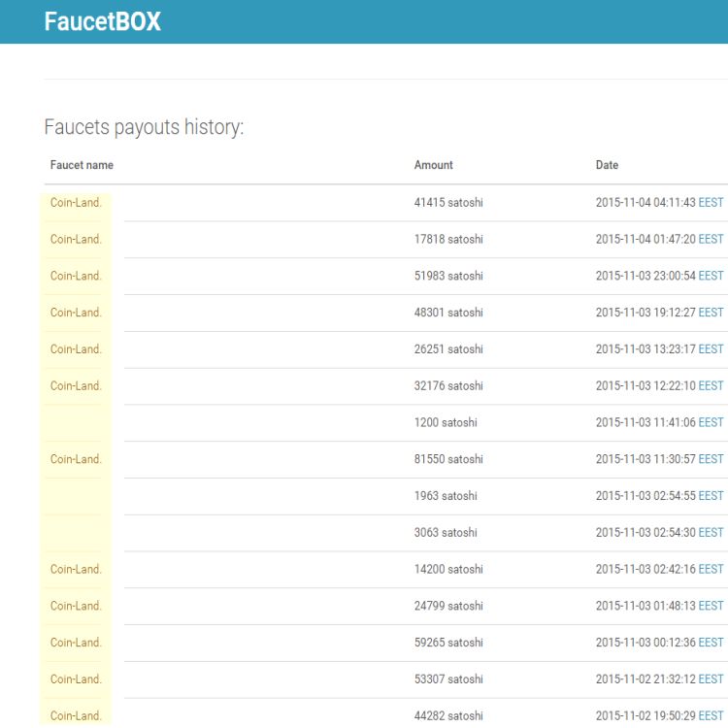This screenshot has height=728, width=728.
Task: Open Coin-Land link for 14200 satoshi payout
Action: click(x=76, y=569)
